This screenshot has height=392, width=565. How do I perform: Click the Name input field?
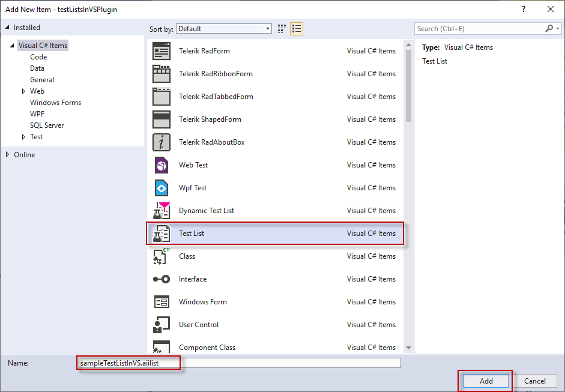239,363
